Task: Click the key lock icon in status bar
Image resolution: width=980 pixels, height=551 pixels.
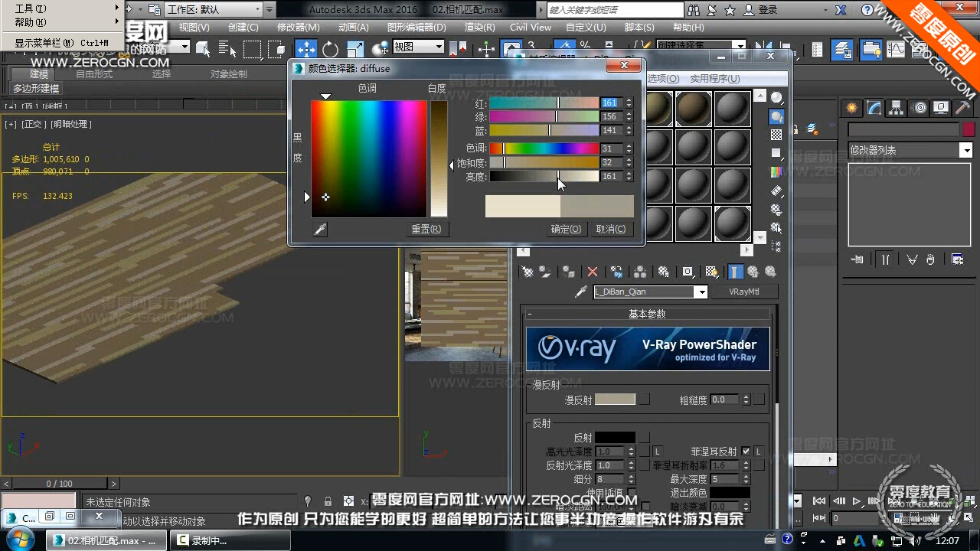Action: (x=328, y=501)
